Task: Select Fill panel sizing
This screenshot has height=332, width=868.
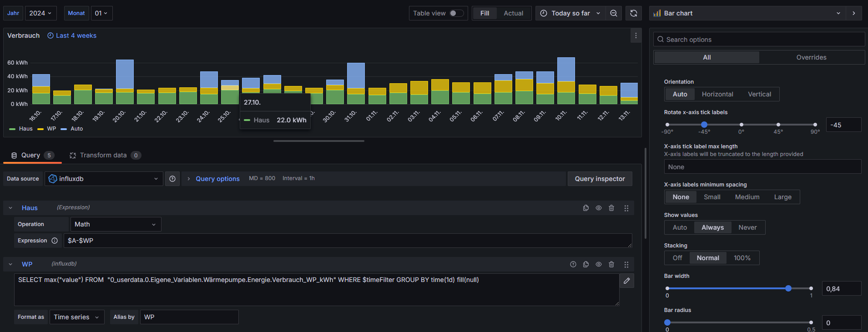Action: 484,13
